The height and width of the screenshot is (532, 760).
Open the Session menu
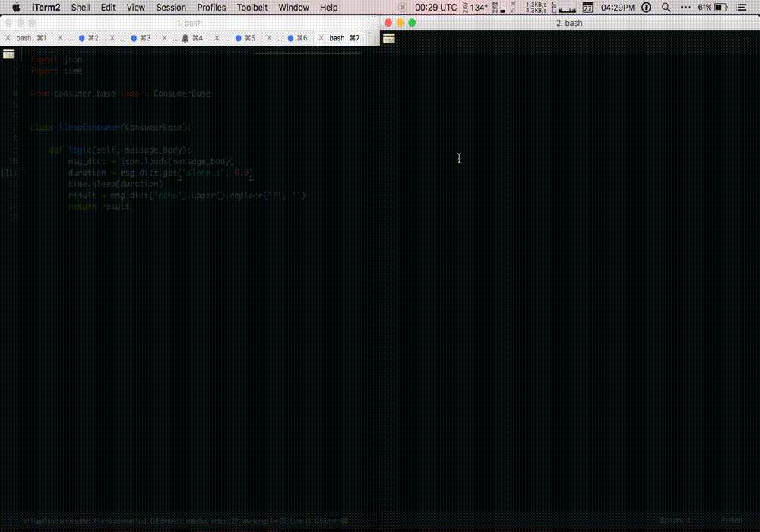171,8
